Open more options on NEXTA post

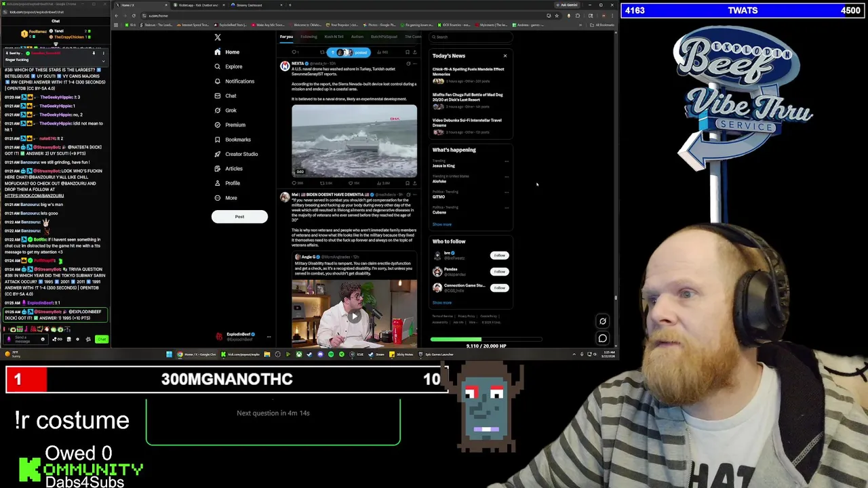click(x=415, y=63)
